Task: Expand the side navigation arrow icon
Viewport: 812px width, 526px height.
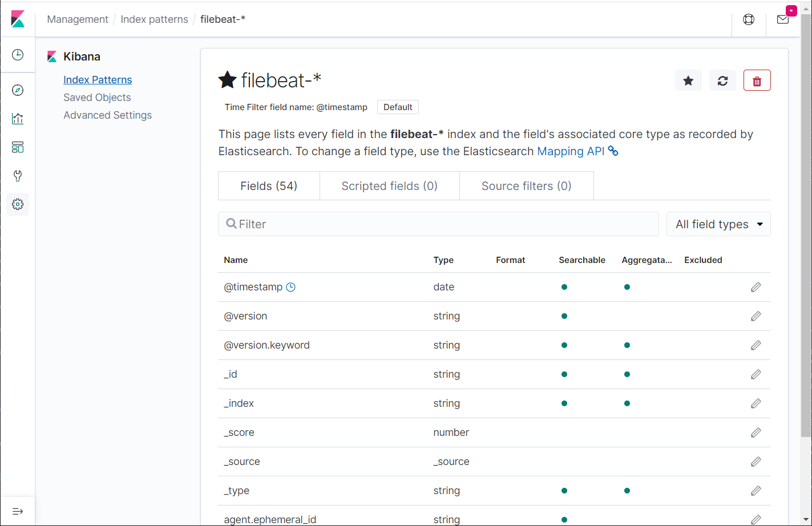Action: (18, 511)
